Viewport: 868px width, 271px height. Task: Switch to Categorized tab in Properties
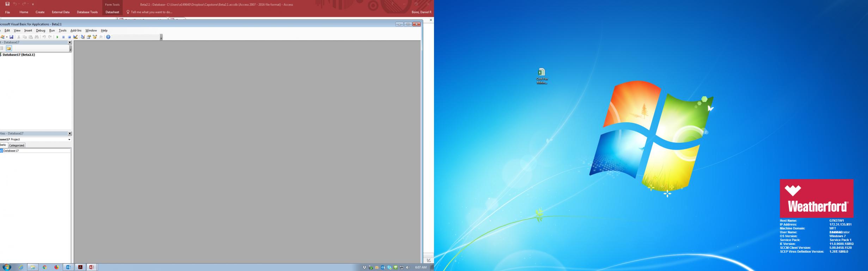[x=17, y=145]
